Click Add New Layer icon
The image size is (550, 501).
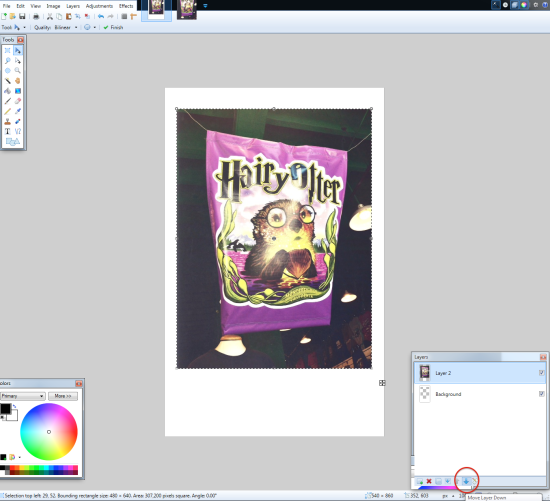coord(420,481)
